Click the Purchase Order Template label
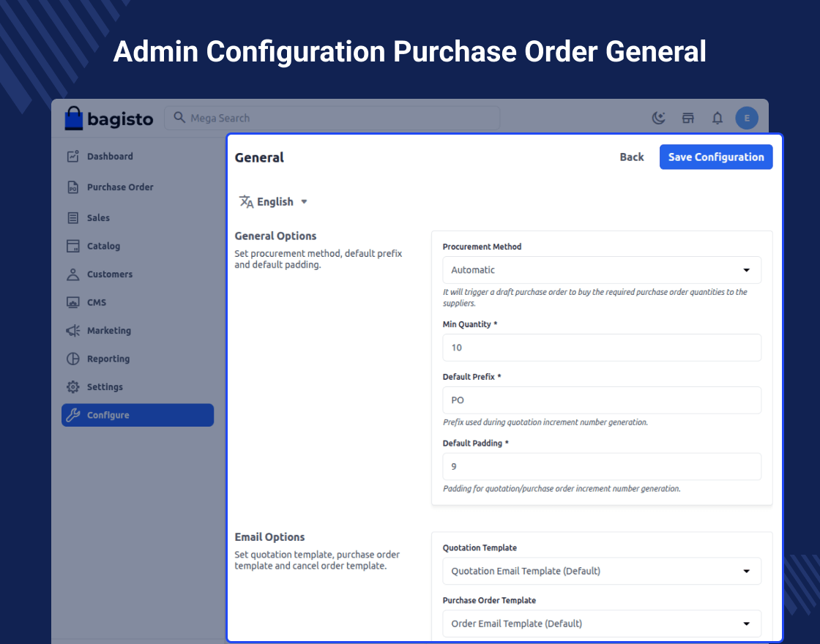Image resolution: width=820 pixels, height=644 pixels. tap(489, 601)
